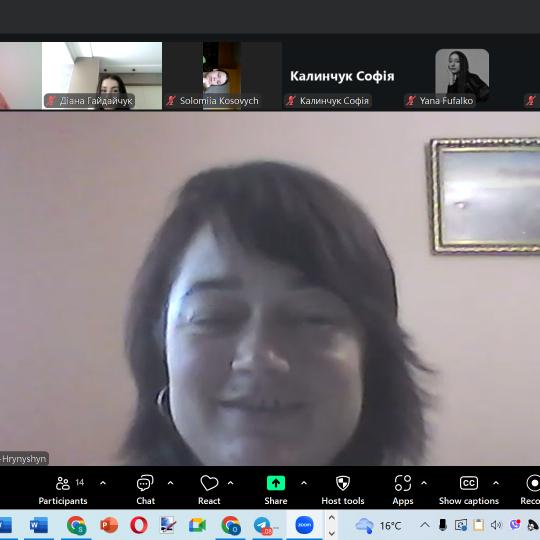Click muted microphone icon on Yana Fufalko
The image size is (540, 540).
(411, 101)
